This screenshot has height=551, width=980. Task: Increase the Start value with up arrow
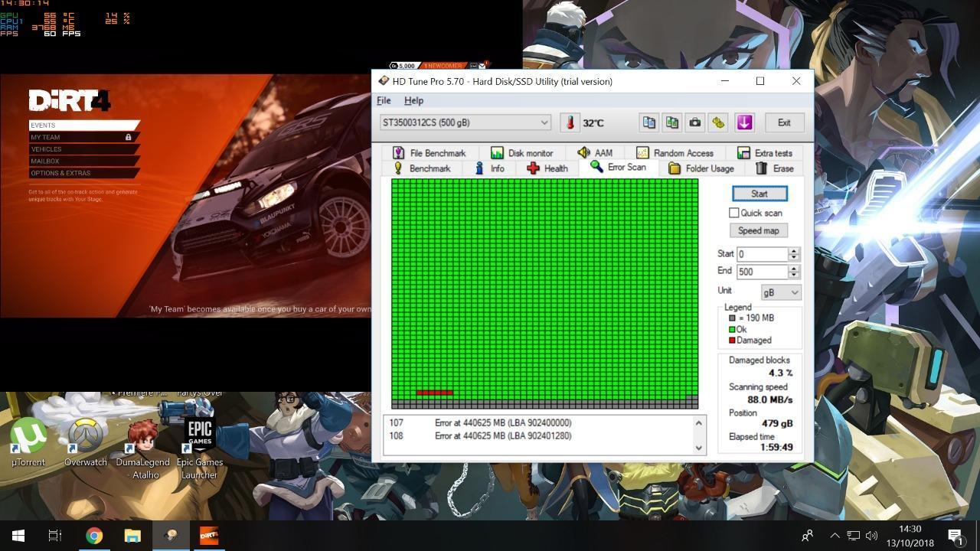[x=794, y=250]
